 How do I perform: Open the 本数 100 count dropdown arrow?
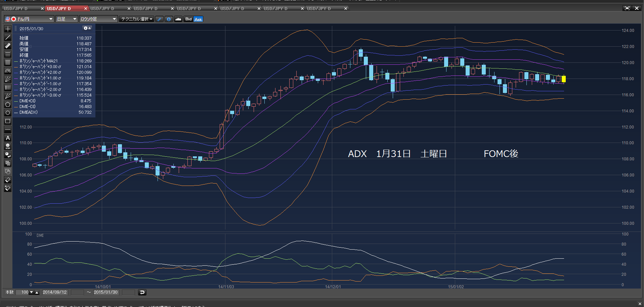[x=32, y=292]
